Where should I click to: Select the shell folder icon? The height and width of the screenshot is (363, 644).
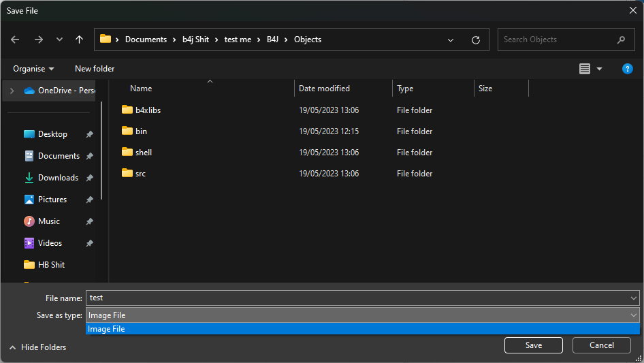(x=127, y=153)
